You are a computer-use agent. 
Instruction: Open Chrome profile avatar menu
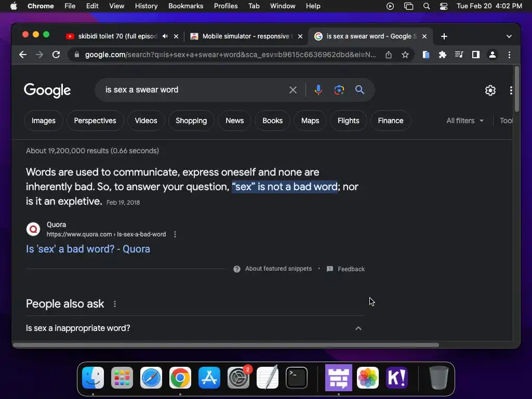coord(493,55)
